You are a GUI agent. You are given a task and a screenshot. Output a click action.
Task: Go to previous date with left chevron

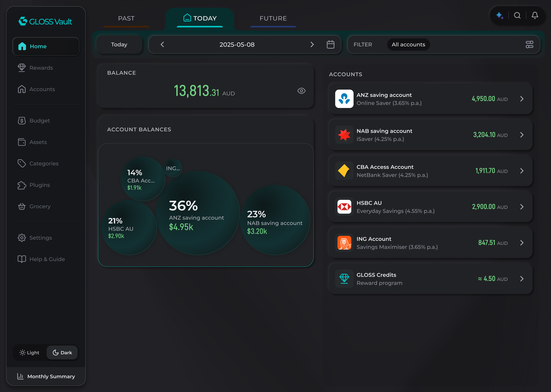(x=162, y=44)
